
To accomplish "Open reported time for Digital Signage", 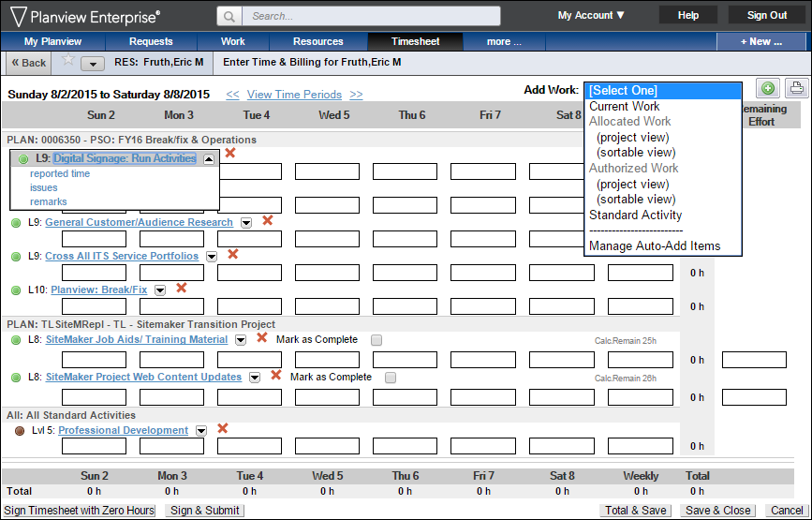I will [x=60, y=173].
